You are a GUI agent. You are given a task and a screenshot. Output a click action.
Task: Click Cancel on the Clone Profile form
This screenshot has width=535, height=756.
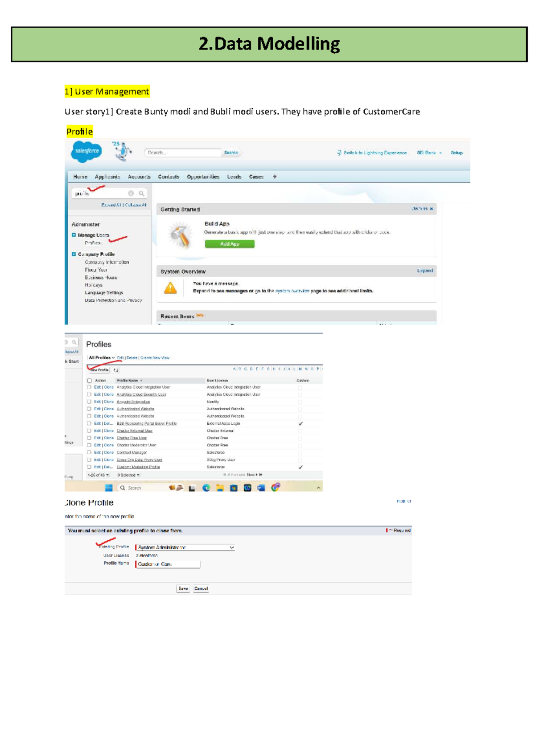(x=201, y=588)
